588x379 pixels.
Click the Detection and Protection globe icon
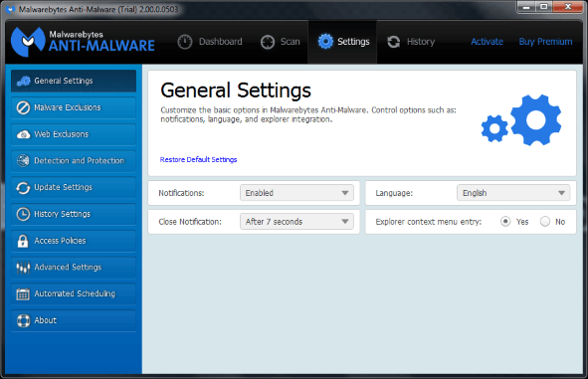23,160
